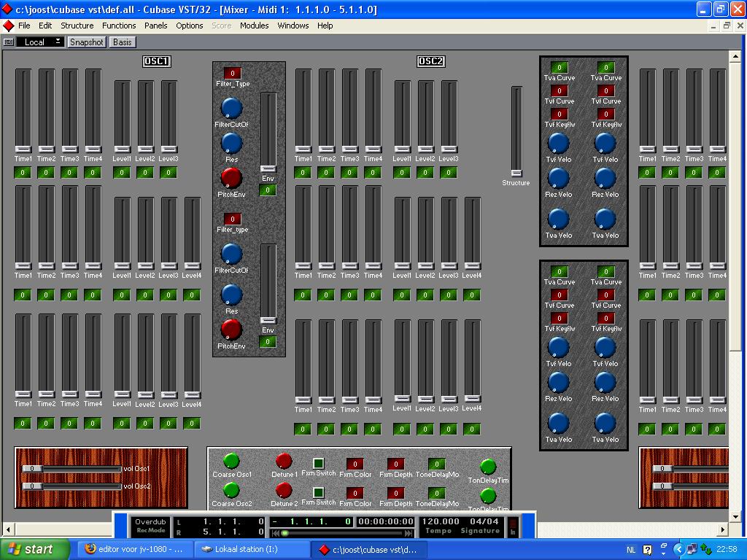Open the Windows menu

(x=293, y=26)
